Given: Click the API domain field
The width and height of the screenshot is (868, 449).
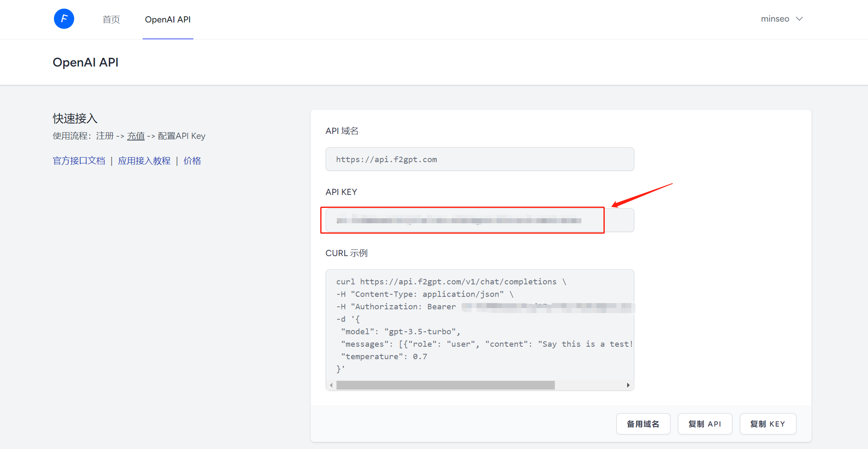Looking at the screenshot, I should (x=479, y=159).
